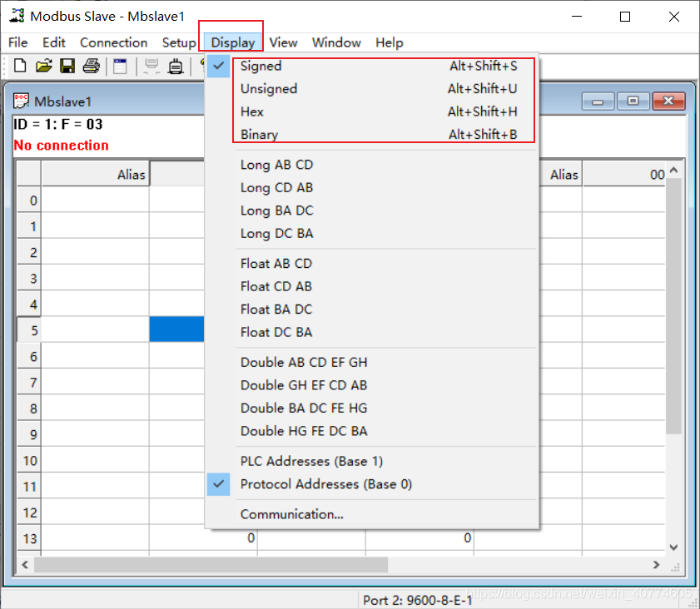Image resolution: width=700 pixels, height=609 pixels.
Task: Click the blue-titled window icon in the toolbar
Action: (120, 66)
